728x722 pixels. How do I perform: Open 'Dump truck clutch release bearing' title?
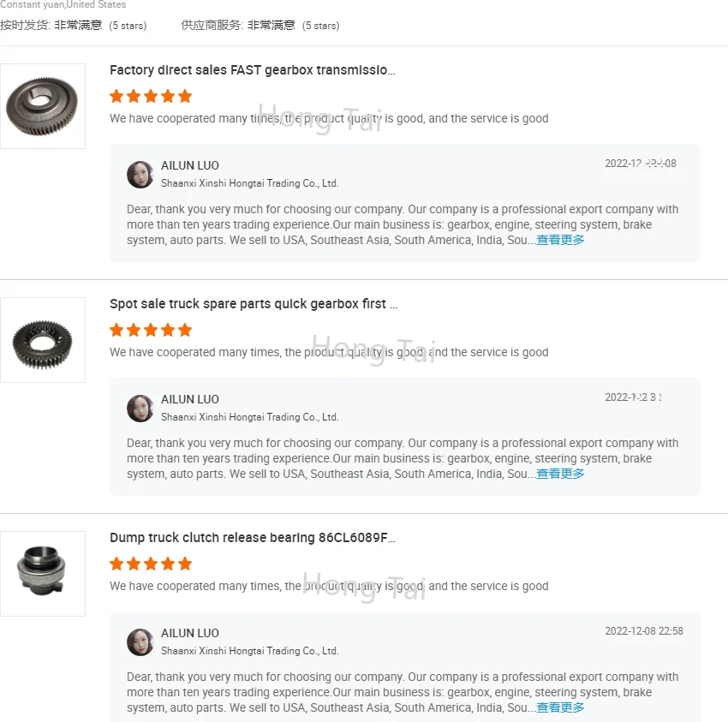pyautogui.click(x=253, y=538)
